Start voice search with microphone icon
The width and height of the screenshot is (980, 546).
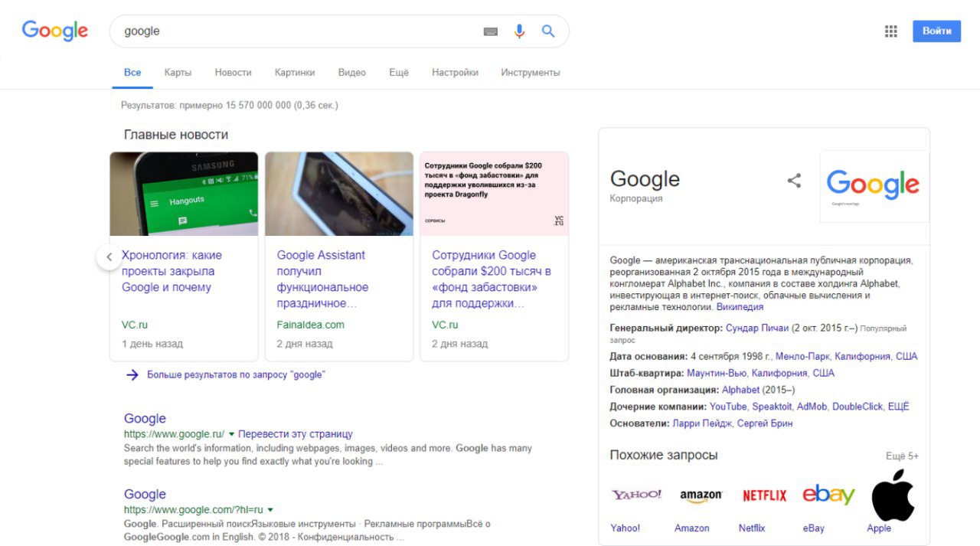tap(520, 31)
